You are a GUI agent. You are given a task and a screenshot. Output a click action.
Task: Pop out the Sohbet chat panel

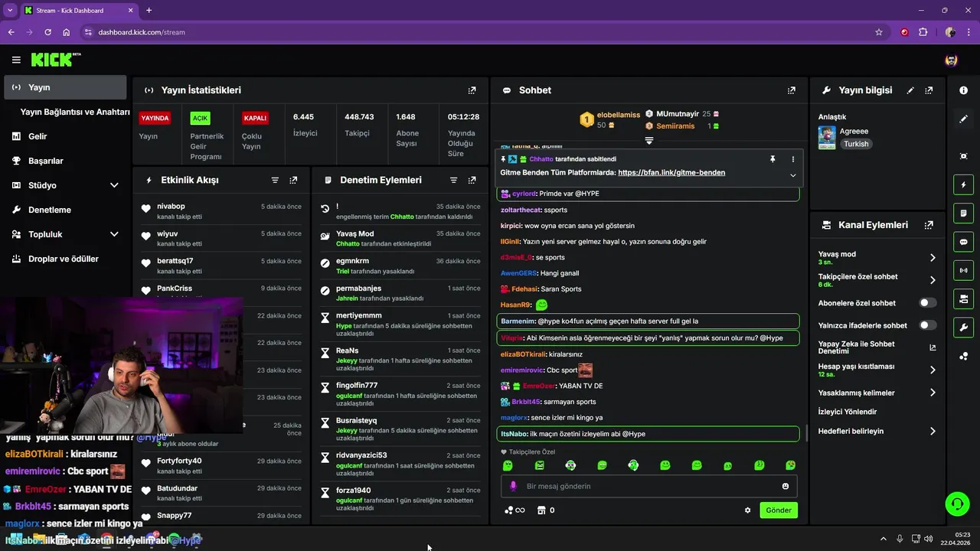(x=791, y=90)
